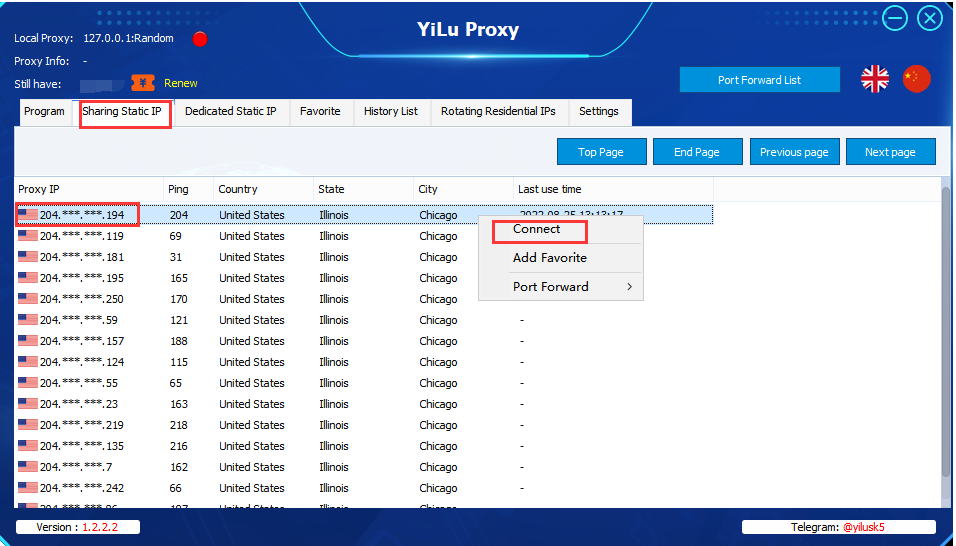Sort by Last use time header

tap(613, 190)
